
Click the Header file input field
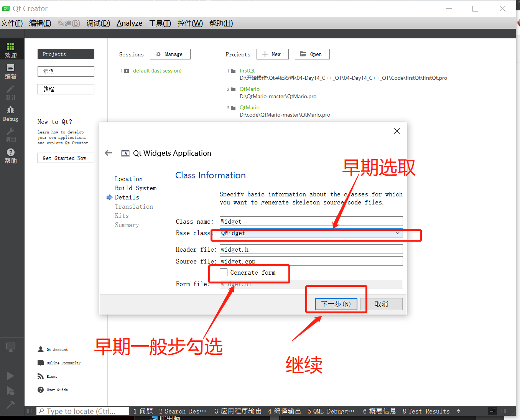pos(311,249)
